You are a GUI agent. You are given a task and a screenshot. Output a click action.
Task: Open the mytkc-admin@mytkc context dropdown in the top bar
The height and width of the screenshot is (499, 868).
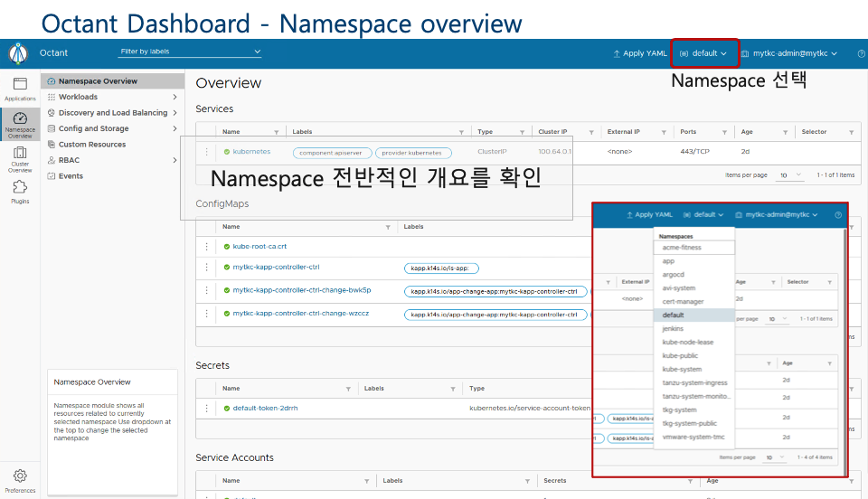pos(789,53)
